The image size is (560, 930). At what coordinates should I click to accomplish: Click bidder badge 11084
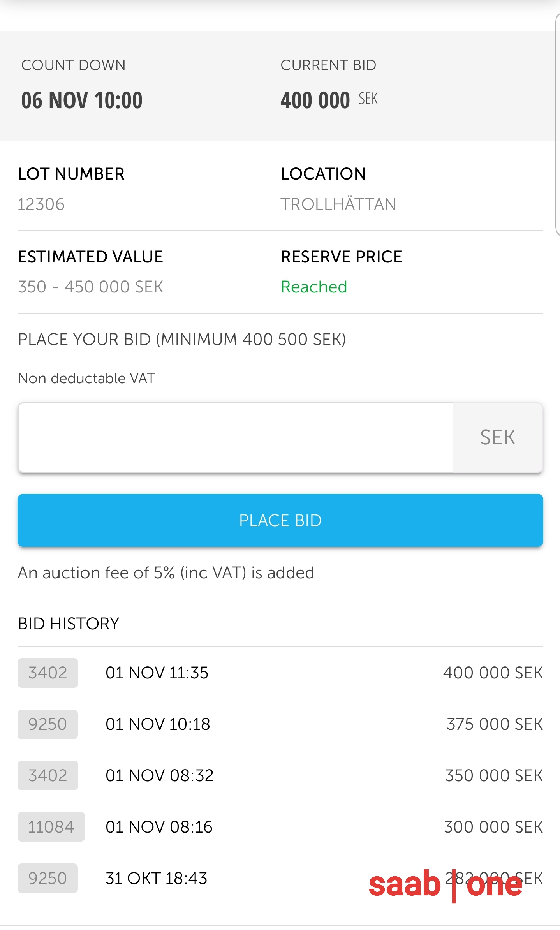pyautogui.click(x=51, y=827)
